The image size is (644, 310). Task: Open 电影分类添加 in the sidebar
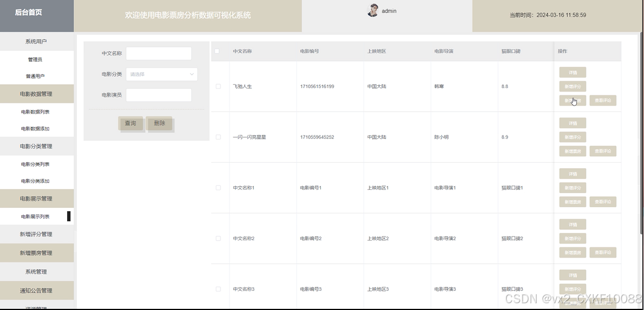tap(36, 181)
